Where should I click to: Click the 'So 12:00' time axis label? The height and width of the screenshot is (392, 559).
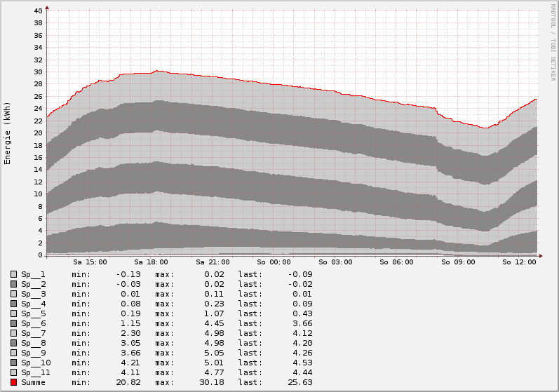tap(520, 262)
